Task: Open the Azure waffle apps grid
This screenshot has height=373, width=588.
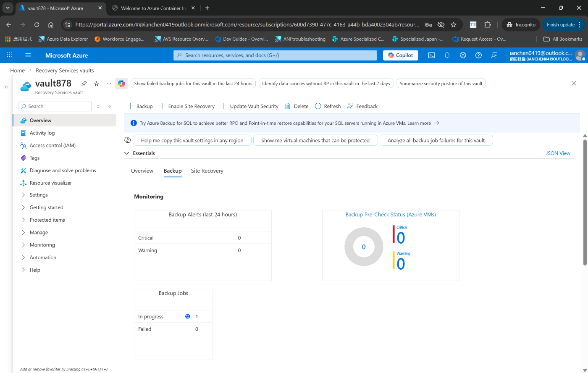Action: pyautogui.click(x=9, y=55)
